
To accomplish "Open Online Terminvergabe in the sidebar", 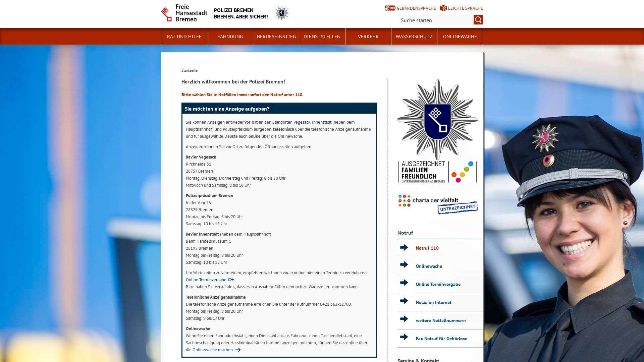I will click(438, 284).
